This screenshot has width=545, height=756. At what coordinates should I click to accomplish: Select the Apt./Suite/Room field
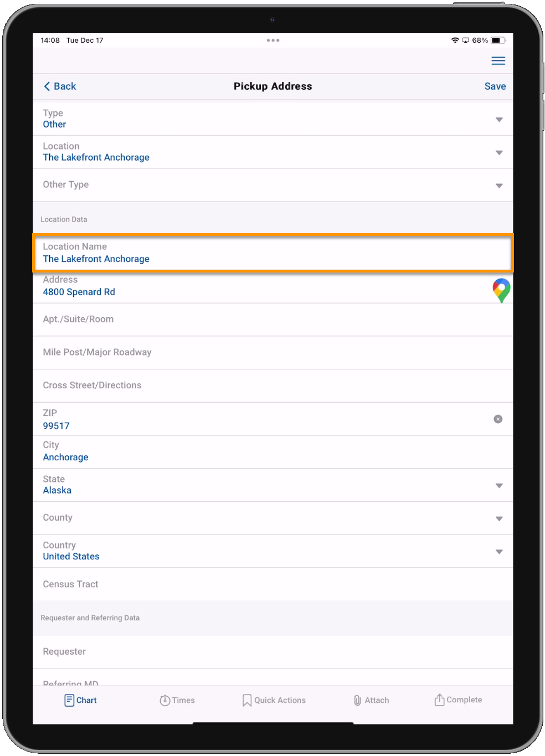coord(272,320)
